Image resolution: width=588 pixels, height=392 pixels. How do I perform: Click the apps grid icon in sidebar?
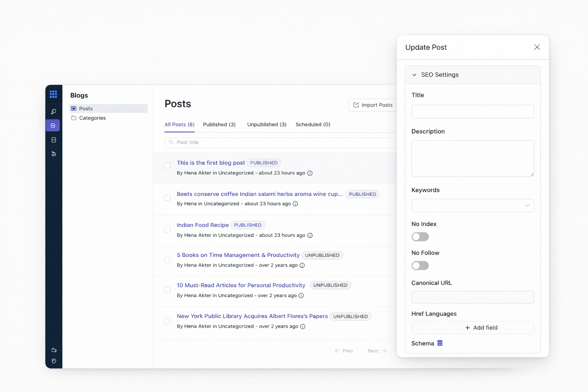(53, 94)
